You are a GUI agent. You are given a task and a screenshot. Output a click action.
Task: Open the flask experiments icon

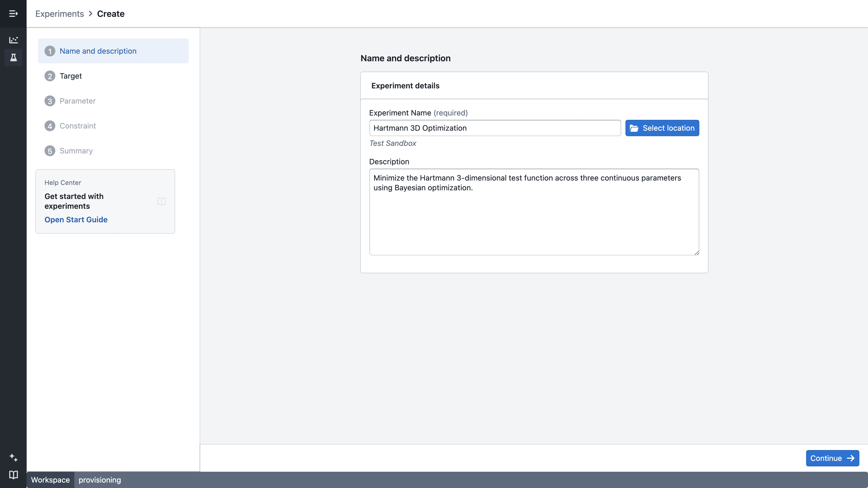(13, 57)
